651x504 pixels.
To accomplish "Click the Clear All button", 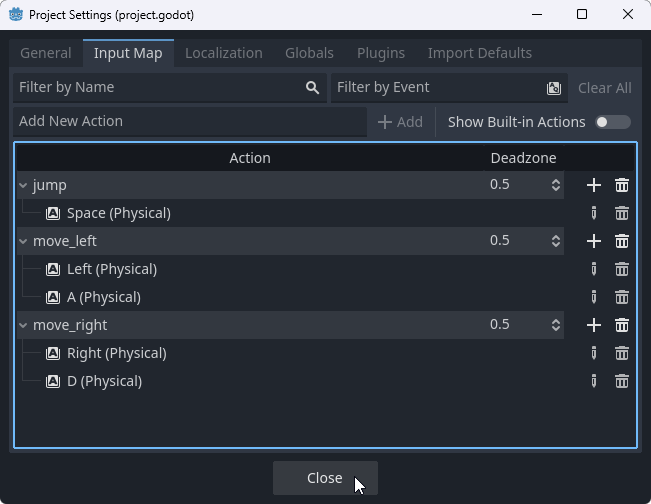I will 604,88.
